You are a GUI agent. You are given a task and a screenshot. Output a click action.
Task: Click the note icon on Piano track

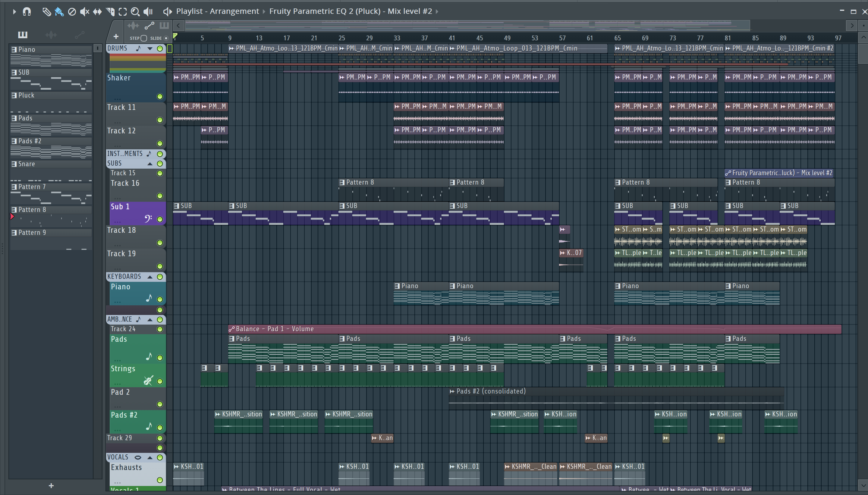click(x=149, y=298)
